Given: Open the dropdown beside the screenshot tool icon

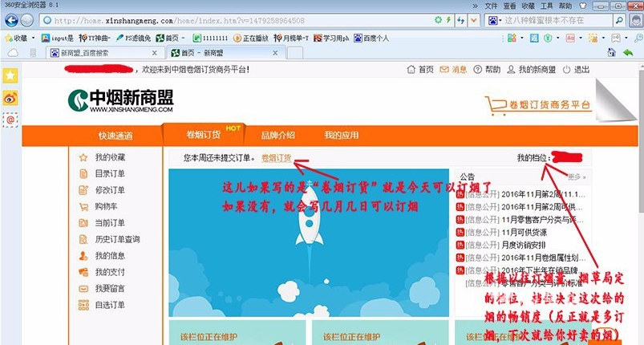Looking at the screenshot, I should (x=603, y=39).
